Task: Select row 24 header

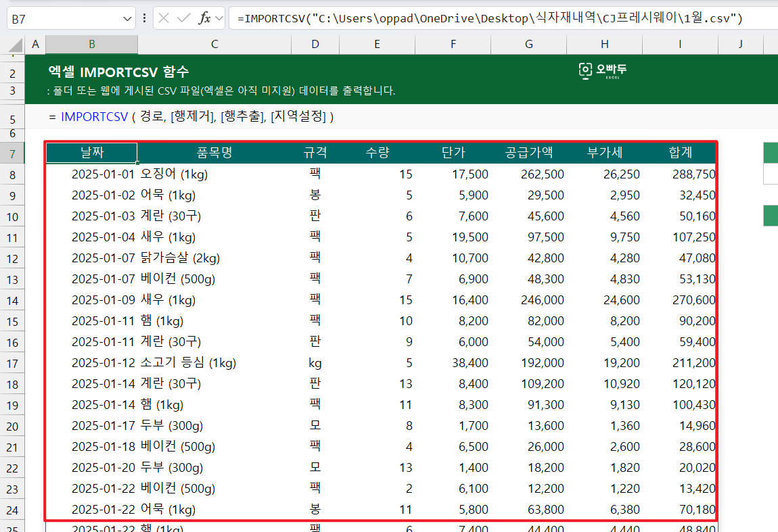Action: pos(12,510)
